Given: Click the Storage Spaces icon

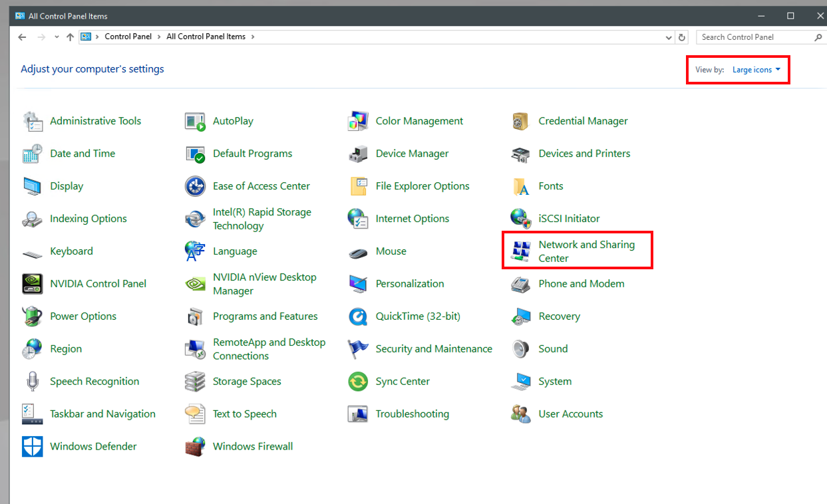Looking at the screenshot, I should (x=195, y=382).
